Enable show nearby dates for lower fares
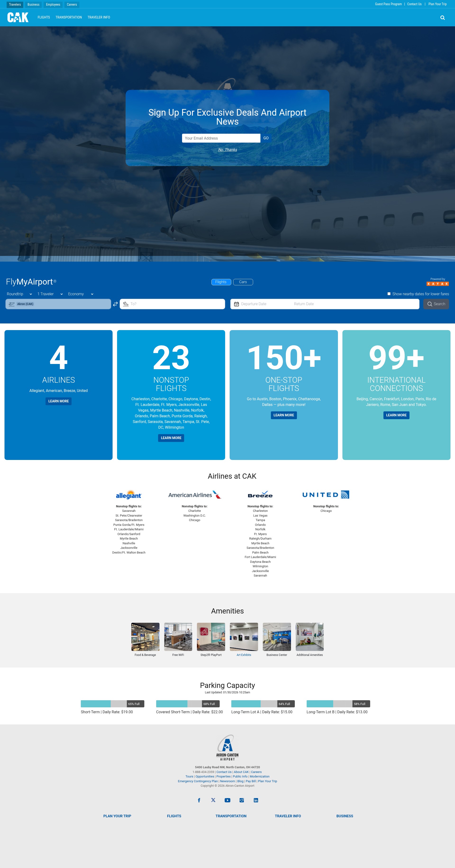Image resolution: width=455 pixels, height=868 pixels. click(x=389, y=294)
